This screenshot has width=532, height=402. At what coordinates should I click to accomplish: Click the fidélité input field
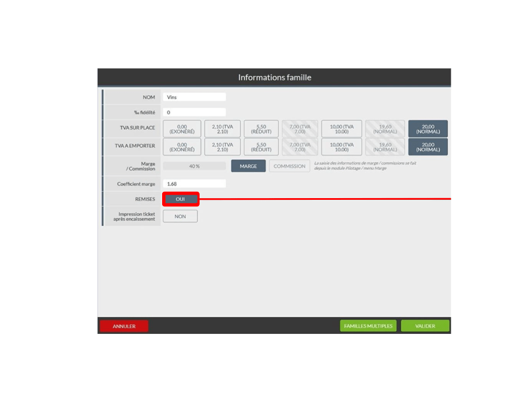click(x=194, y=113)
